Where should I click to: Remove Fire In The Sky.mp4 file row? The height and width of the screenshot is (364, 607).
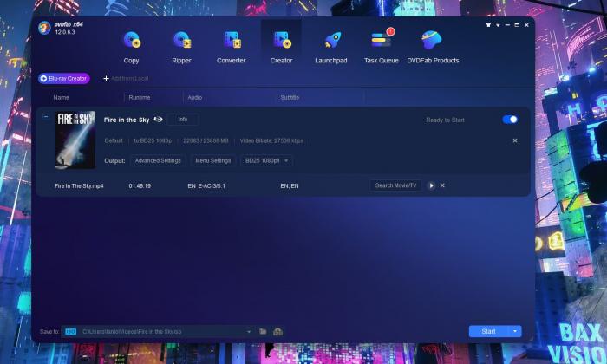pyautogui.click(x=442, y=185)
